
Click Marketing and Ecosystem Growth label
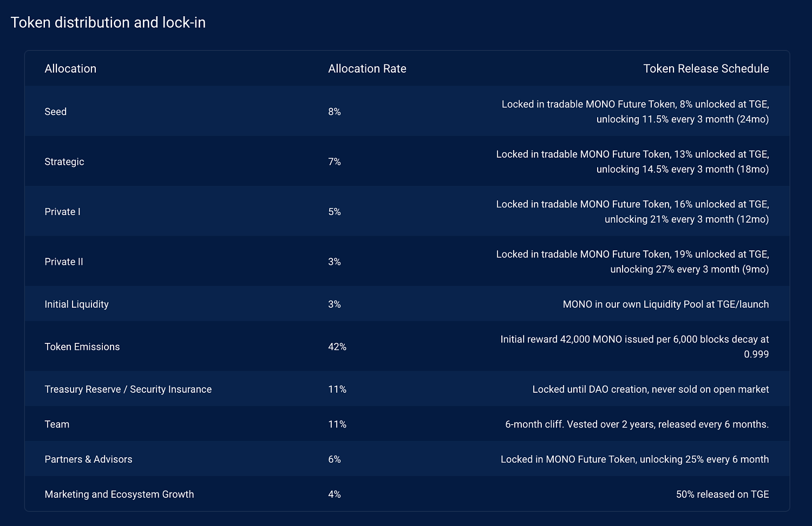point(119,494)
